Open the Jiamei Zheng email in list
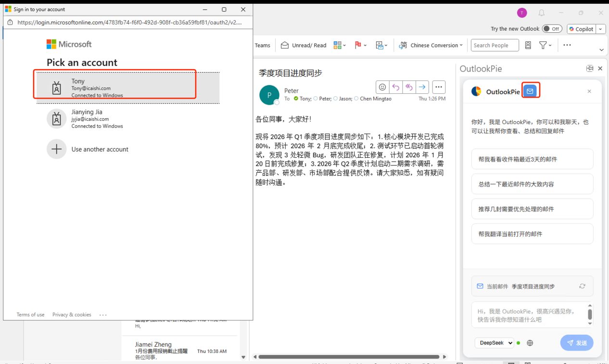 point(180,351)
